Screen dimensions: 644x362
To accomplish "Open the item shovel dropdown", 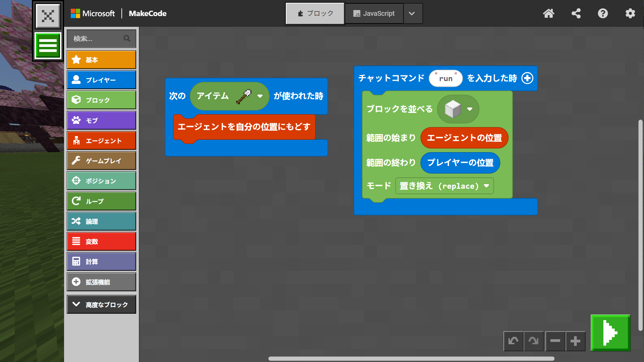I will (260, 96).
